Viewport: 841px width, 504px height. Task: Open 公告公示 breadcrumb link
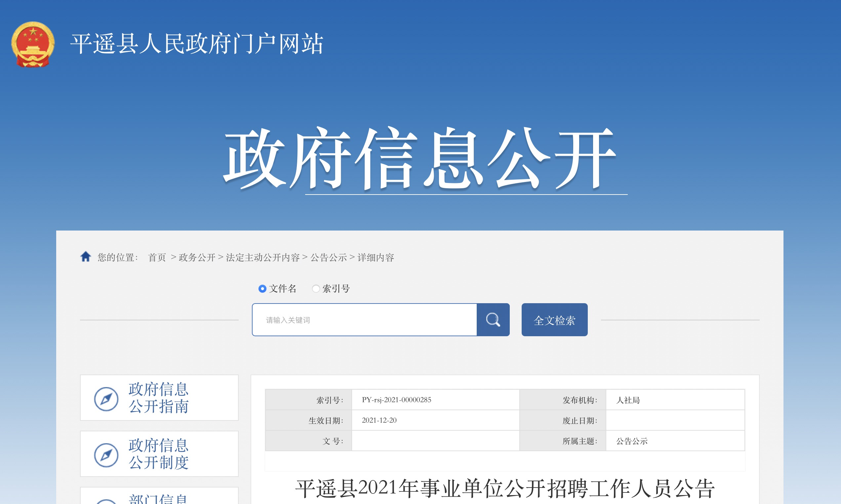[328, 257]
